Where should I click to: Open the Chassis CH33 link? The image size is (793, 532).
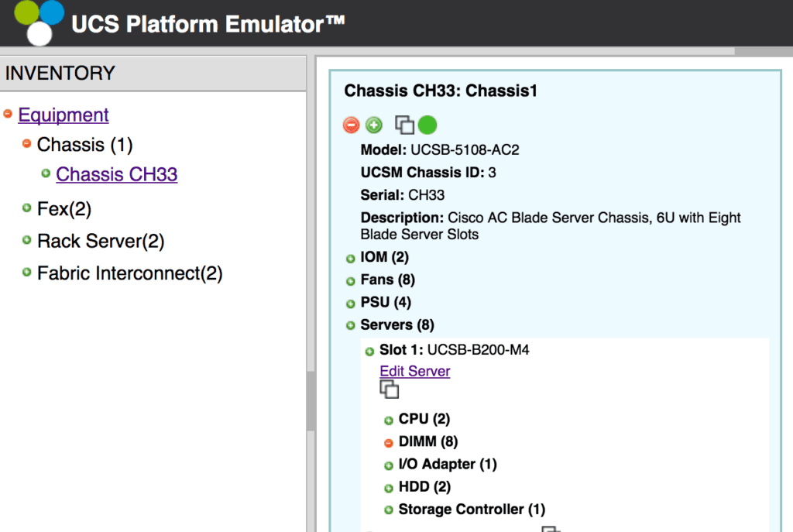tap(116, 174)
